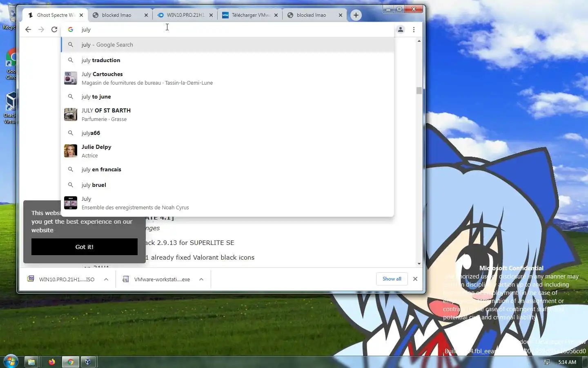This screenshot has height=368, width=588.
Task: Open the WIN10.PRO.21H1 ISO download item
Action: [x=60, y=279]
